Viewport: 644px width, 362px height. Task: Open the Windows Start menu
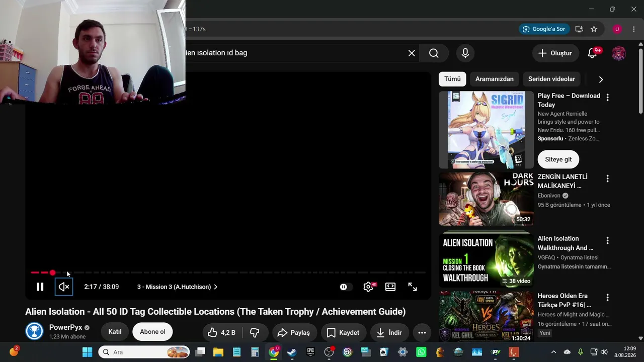tap(87, 352)
